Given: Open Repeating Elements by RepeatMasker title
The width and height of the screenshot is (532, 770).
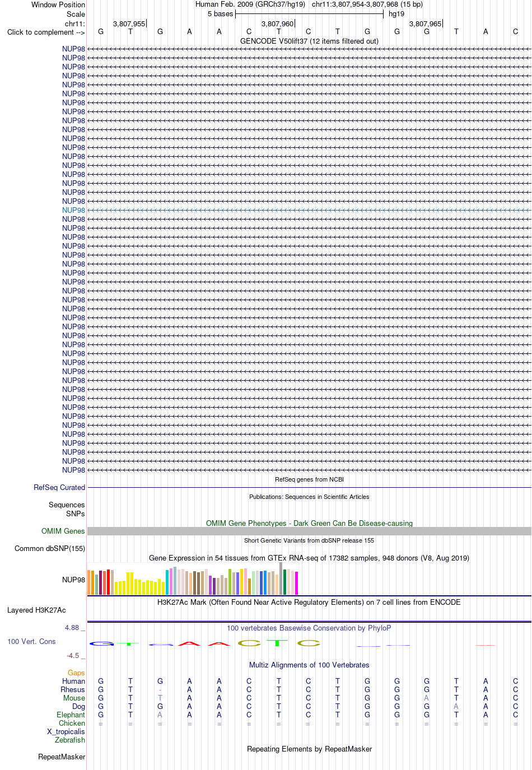Looking at the screenshot, I should pyautogui.click(x=309, y=749).
